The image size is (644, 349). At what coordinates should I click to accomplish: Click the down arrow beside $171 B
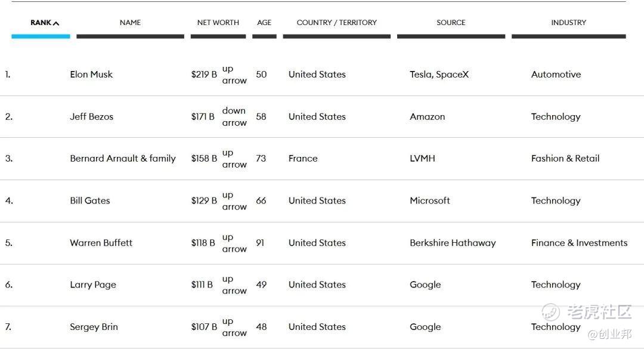pos(234,117)
